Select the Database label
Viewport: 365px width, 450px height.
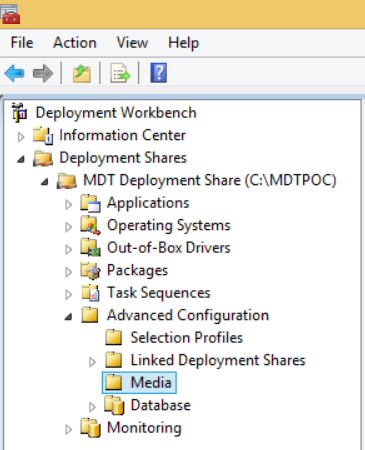161,405
